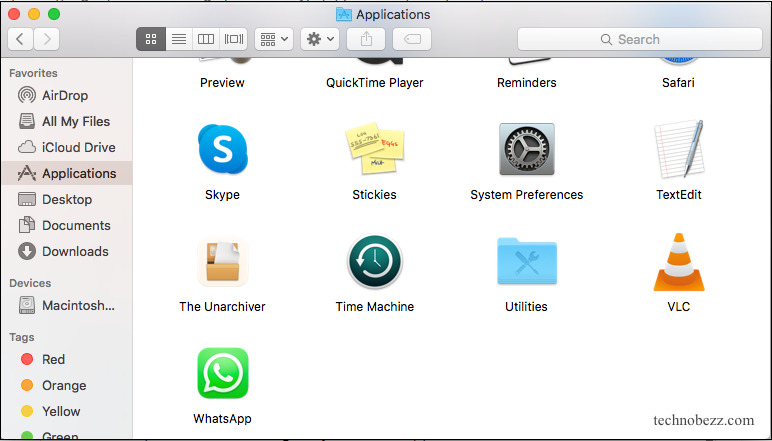This screenshot has width=772, height=441.
Task: Go forward with the right arrow button
Action: pos(47,39)
